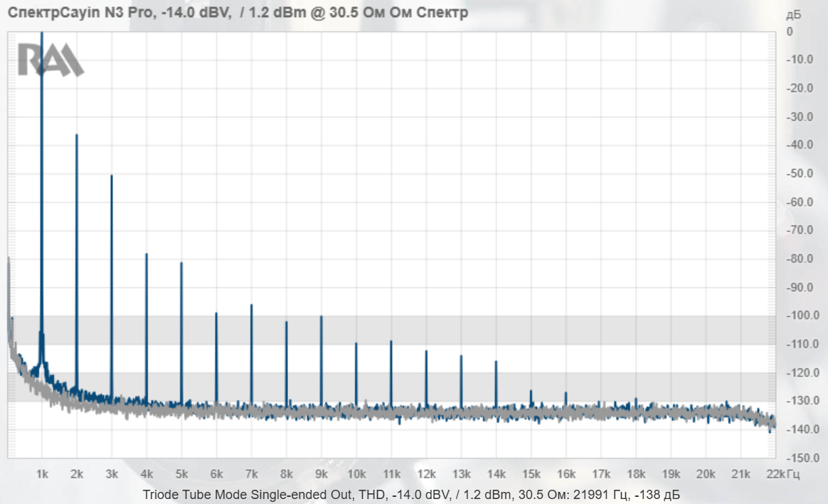828x504 pixels.
Task: Click the -120.0 level axis label
Action: click(x=802, y=372)
